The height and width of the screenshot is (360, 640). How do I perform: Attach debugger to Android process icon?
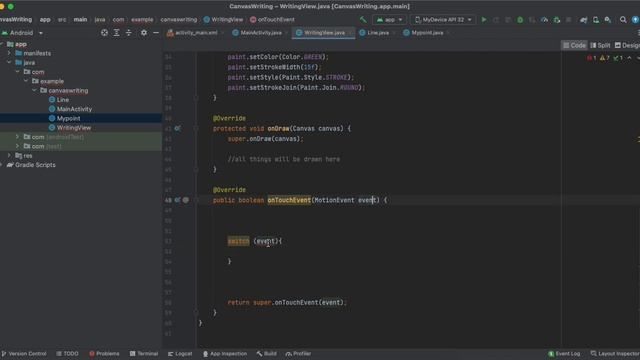[557, 20]
